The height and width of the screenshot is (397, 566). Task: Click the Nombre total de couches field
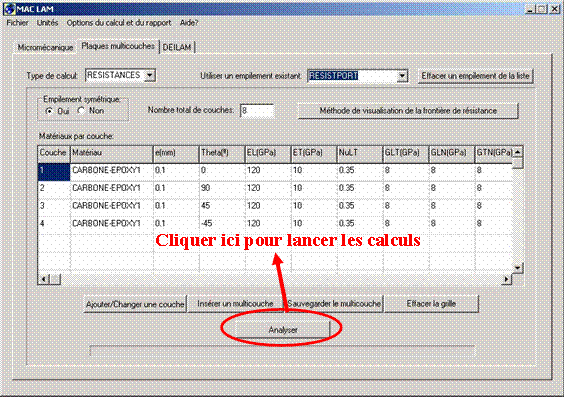pos(256,110)
